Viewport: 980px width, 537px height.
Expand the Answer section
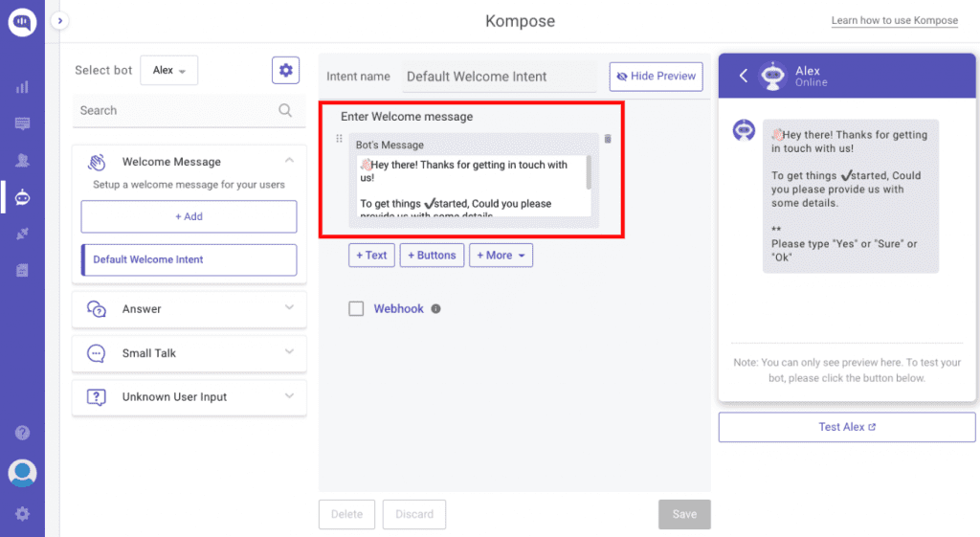pyautogui.click(x=289, y=307)
